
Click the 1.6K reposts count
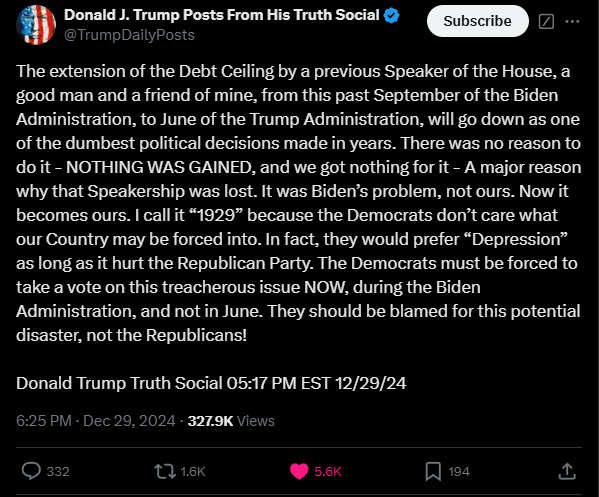click(x=193, y=471)
